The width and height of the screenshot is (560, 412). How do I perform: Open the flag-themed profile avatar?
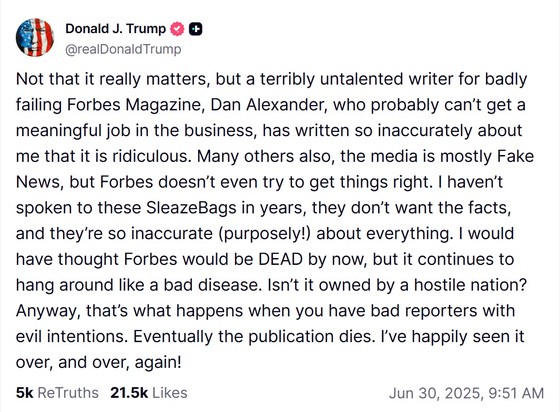point(35,37)
